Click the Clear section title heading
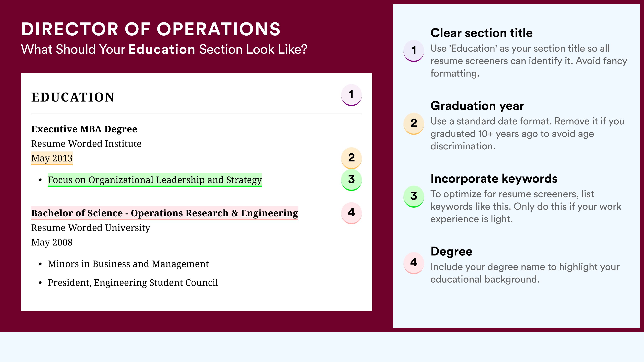Viewport: 644px width, 362px height. coord(482,33)
